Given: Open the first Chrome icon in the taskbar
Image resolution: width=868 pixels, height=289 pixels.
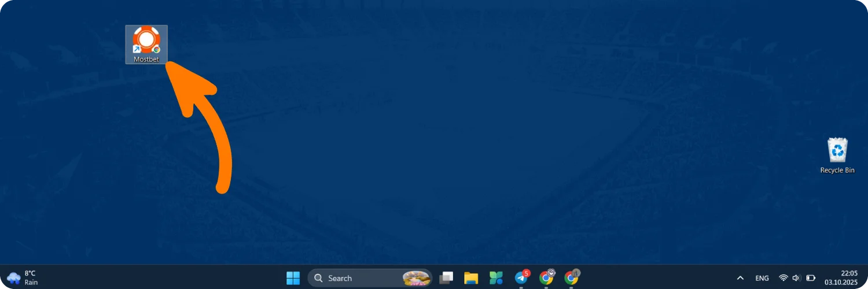Looking at the screenshot, I should [546, 277].
